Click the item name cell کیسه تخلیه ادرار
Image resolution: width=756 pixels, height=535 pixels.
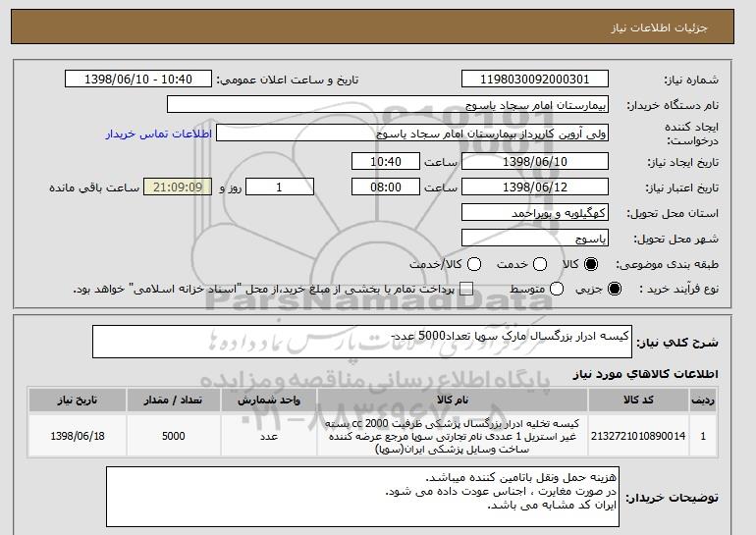(453, 436)
